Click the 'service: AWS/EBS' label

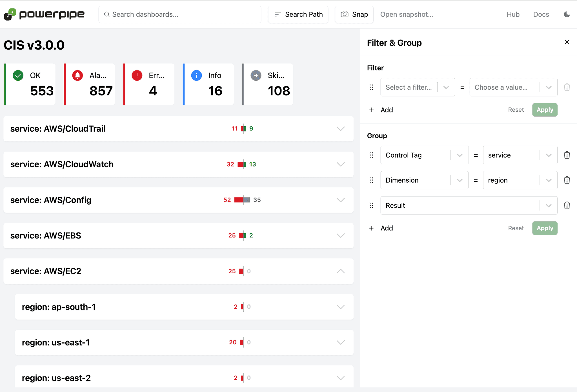tap(46, 236)
